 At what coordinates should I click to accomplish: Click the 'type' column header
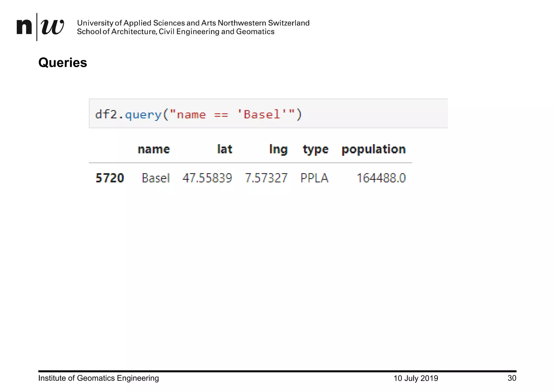pos(315,149)
